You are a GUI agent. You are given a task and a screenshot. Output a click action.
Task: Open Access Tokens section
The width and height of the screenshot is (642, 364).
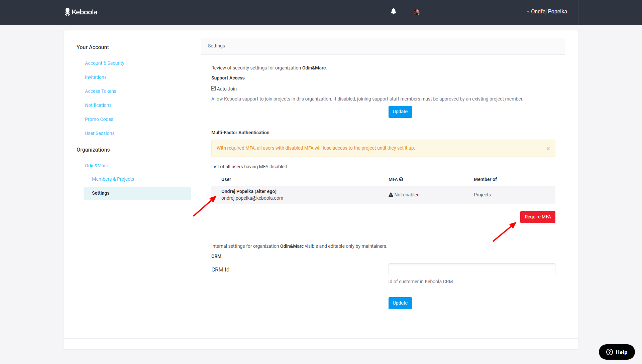pyautogui.click(x=101, y=91)
